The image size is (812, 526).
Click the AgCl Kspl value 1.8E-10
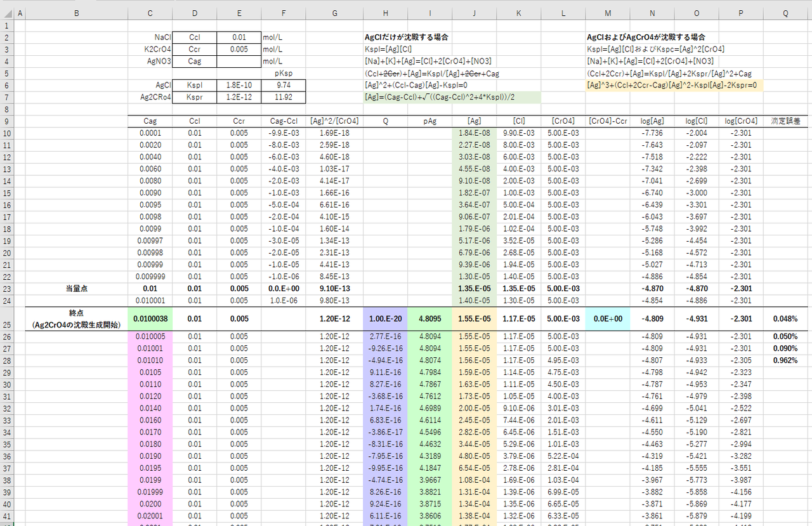click(239, 85)
